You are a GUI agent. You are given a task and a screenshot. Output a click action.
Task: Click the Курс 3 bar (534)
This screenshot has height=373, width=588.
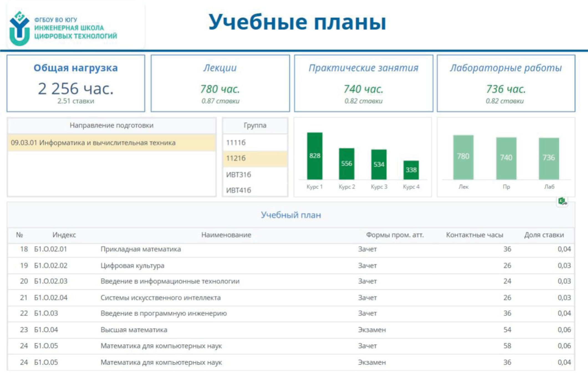(x=379, y=165)
